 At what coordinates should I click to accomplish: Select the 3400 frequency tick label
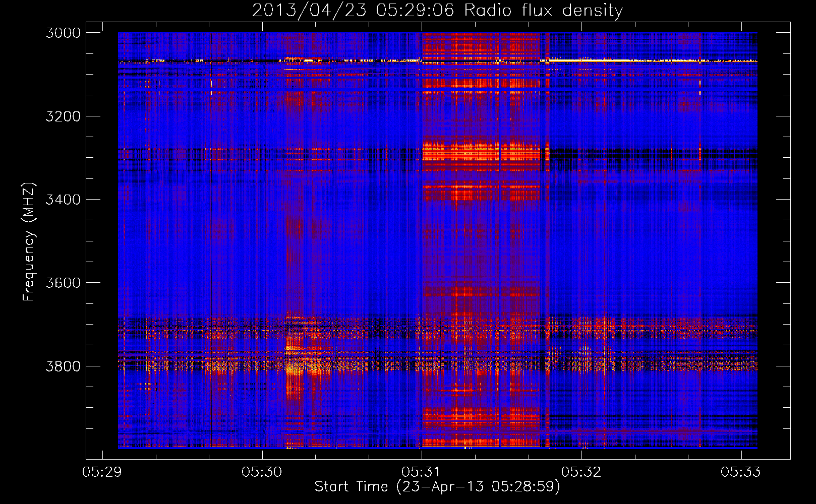tap(63, 200)
